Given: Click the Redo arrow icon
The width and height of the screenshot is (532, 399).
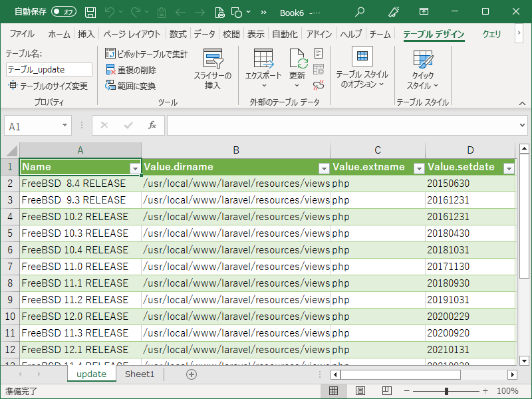Looking at the screenshot, I should point(136,12).
